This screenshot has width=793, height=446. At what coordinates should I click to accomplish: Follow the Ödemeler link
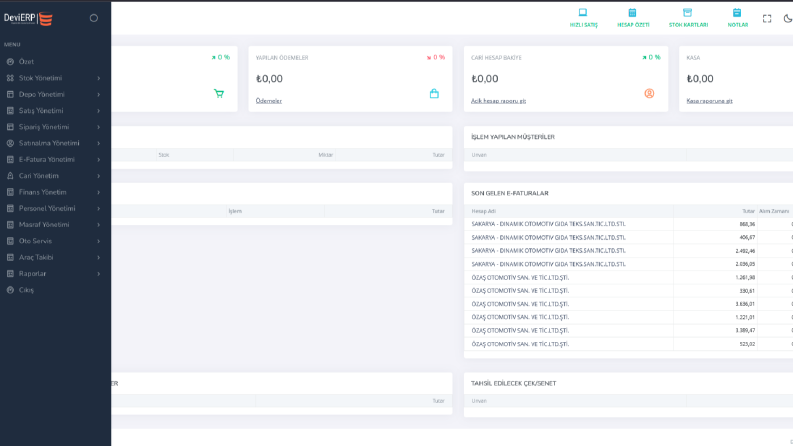tap(269, 101)
